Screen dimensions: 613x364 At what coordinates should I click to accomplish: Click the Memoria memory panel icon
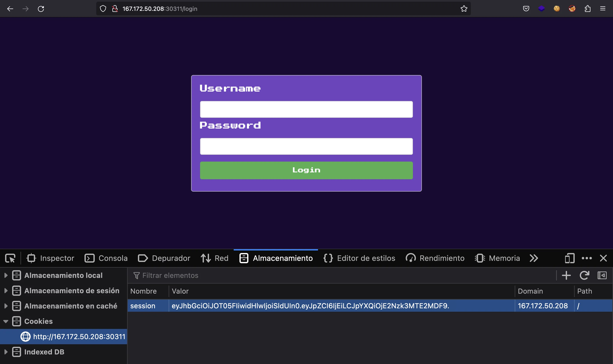pyautogui.click(x=480, y=258)
